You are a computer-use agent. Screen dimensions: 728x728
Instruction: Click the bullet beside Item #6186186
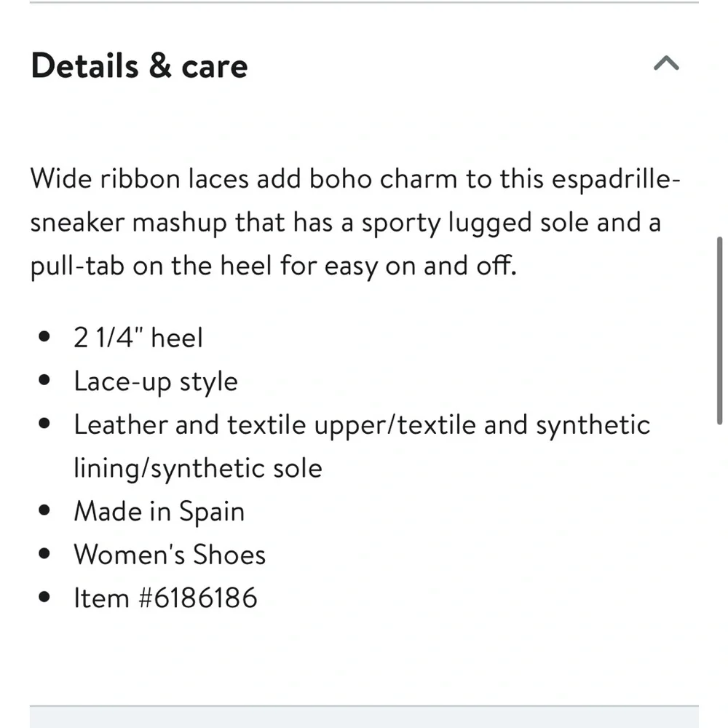[x=46, y=598]
